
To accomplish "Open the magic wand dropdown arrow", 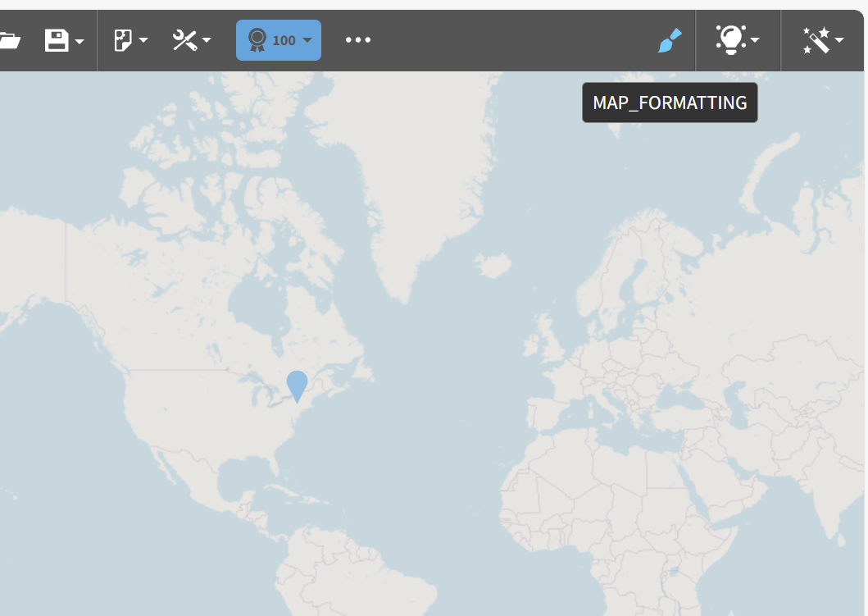I will [841, 40].
